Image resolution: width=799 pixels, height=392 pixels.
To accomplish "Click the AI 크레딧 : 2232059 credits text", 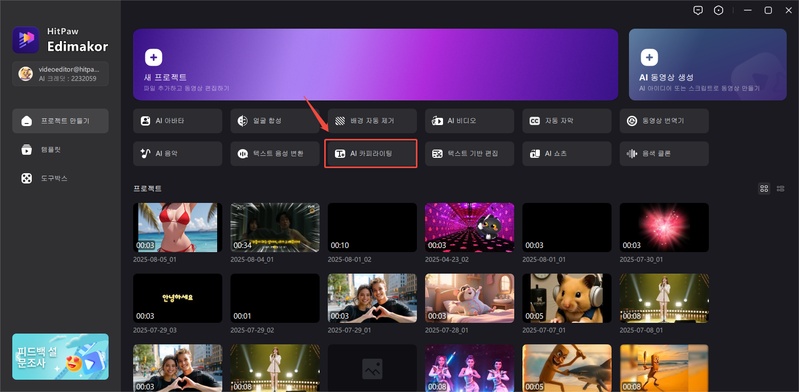I will pyautogui.click(x=67, y=79).
